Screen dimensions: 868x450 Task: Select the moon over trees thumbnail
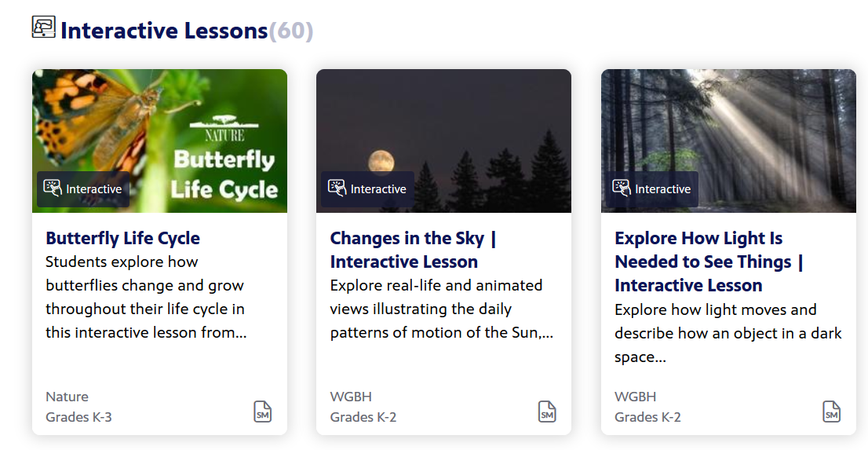click(444, 141)
